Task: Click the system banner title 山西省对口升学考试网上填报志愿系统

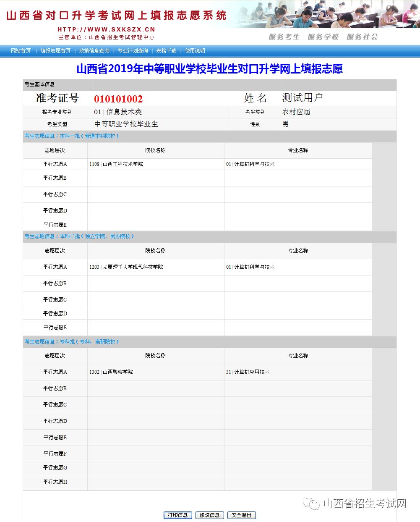Action: pos(116,16)
